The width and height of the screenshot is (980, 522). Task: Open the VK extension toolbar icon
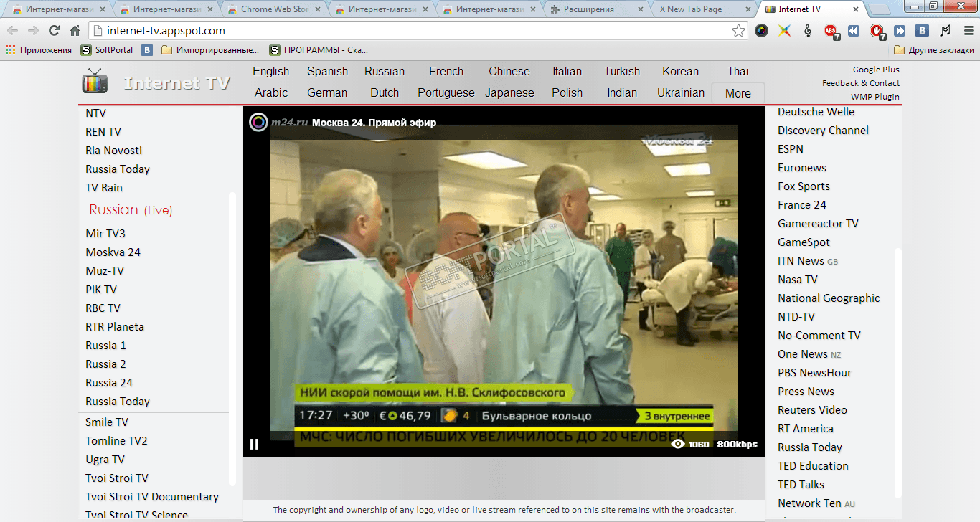pos(923,31)
